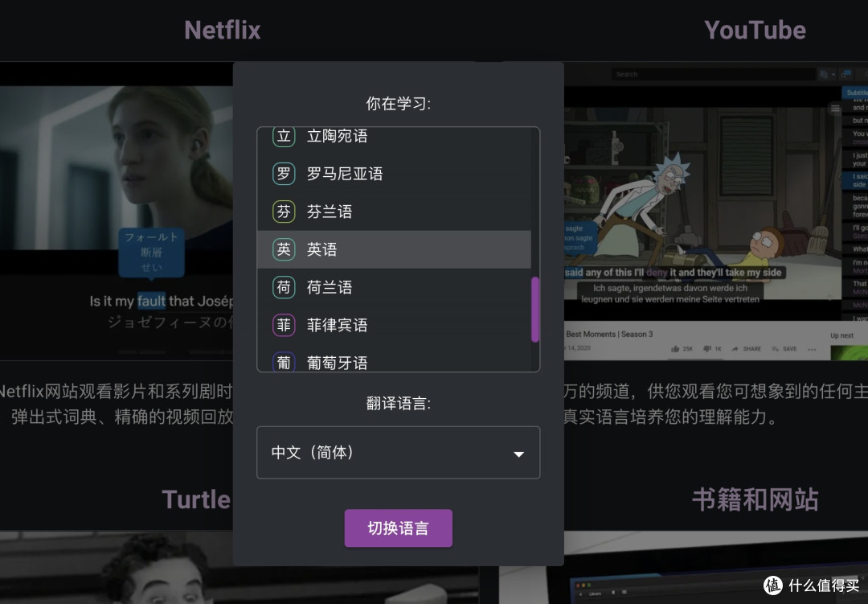
Task: Click the translation dropdown arrow
Action: point(518,454)
